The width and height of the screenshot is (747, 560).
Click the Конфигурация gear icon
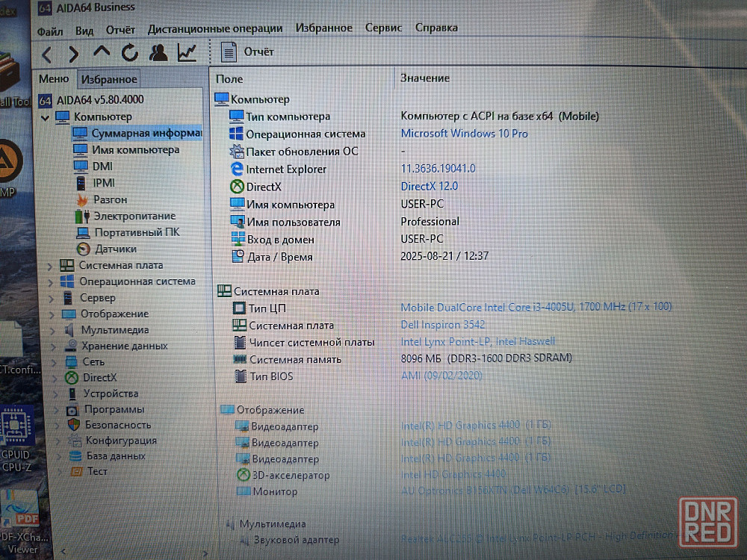75,441
